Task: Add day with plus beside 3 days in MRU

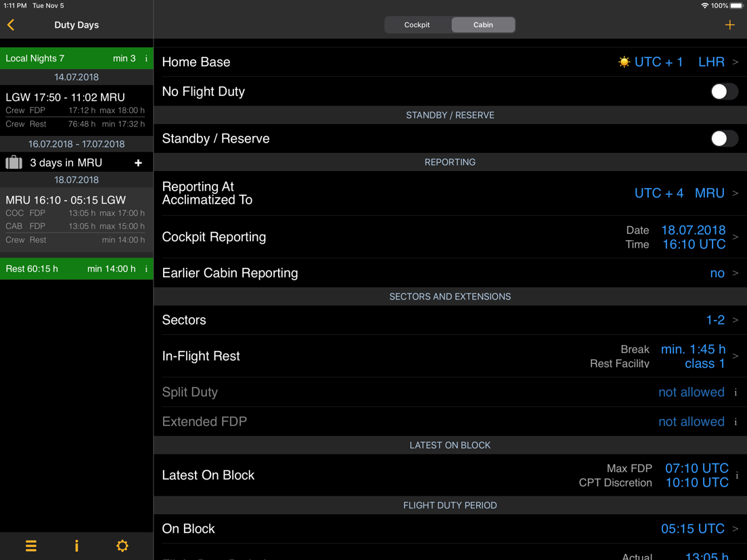Action: [x=138, y=163]
